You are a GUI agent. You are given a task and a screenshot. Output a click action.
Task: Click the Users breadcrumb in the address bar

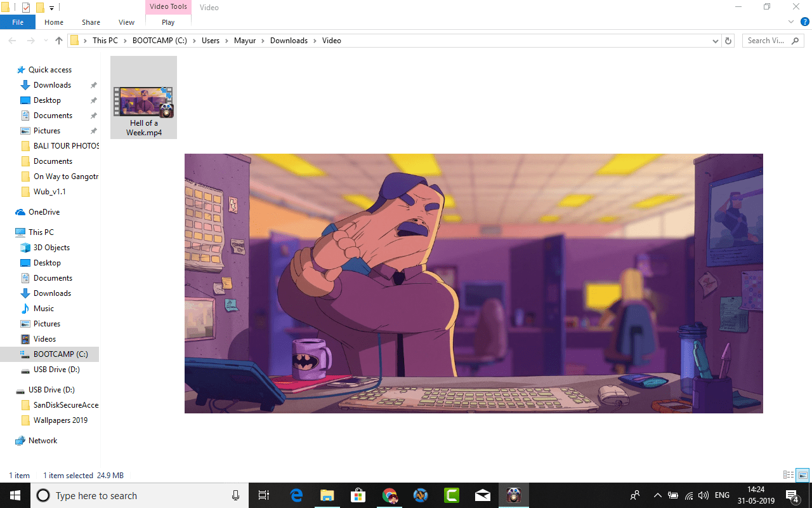pyautogui.click(x=211, y=41)
